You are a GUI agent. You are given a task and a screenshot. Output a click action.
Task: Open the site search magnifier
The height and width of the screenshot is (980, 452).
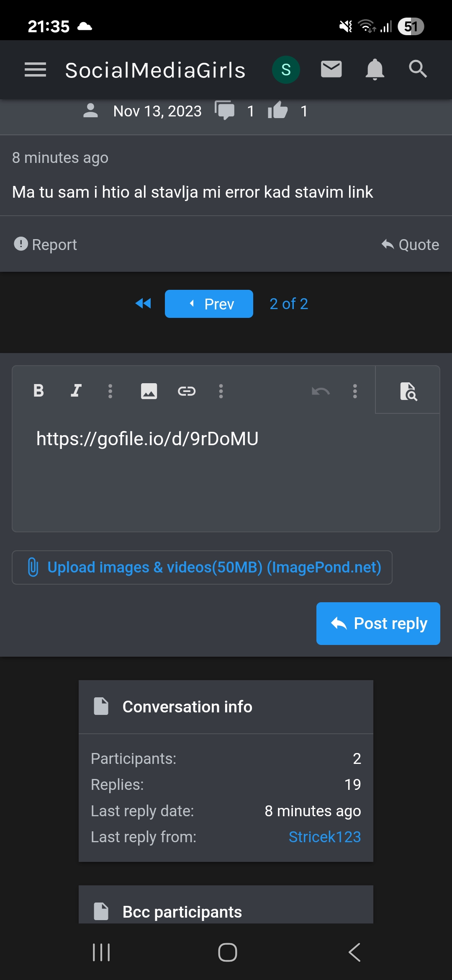(418, 69)
